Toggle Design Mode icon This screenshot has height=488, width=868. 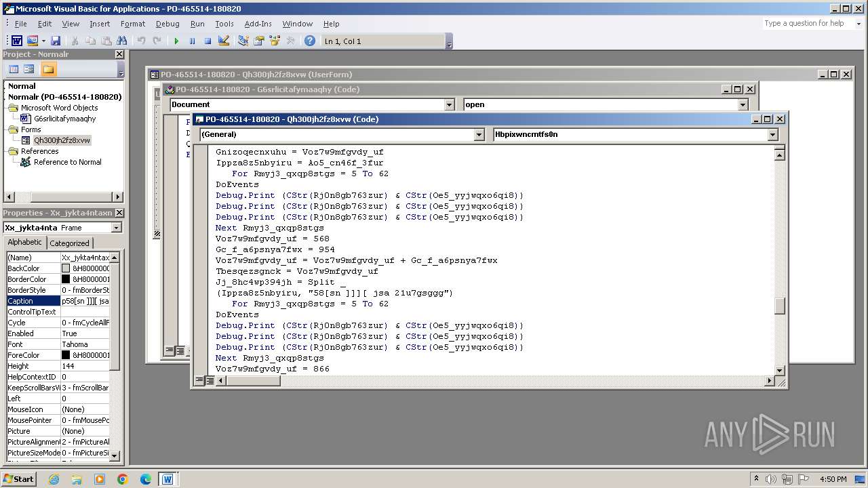(224, 41)
